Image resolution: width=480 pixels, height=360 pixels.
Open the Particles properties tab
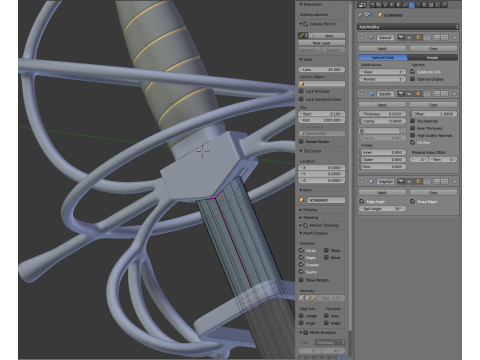click(x=437, y=5)
